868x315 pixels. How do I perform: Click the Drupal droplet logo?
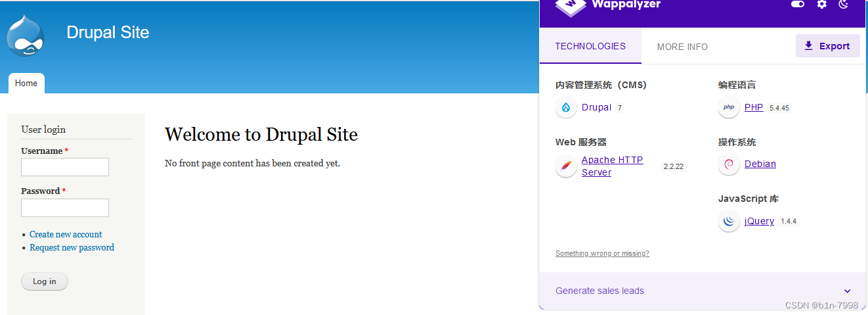click(x=26, y=36)
